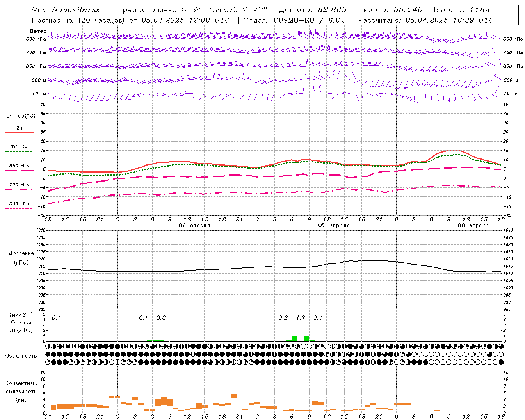
Task: Select the Высота: 118м header entry
Action: (x=461, y=10)
